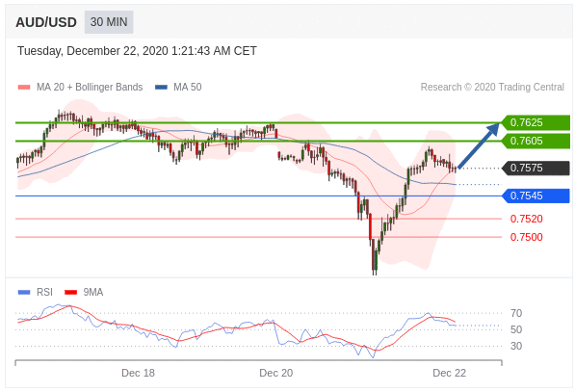Click the Dec 20 date axis marker
The width and height of the screenshot is (575, 392).
(x=276, y=373)
